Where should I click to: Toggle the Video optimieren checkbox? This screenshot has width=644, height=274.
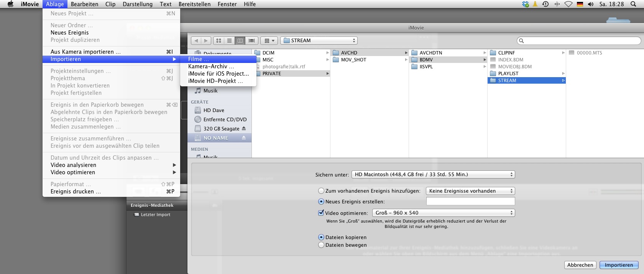321,213
